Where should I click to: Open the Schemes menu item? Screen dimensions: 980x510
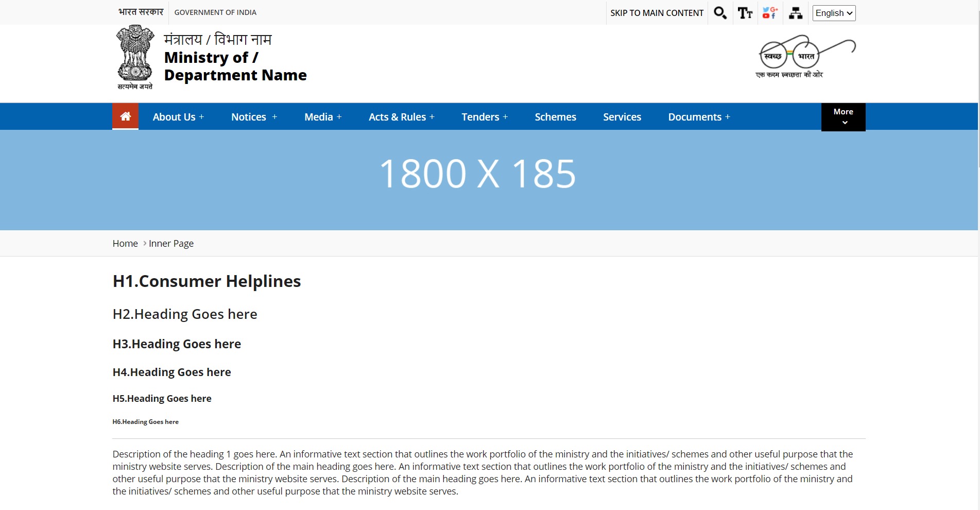point(555,117)
